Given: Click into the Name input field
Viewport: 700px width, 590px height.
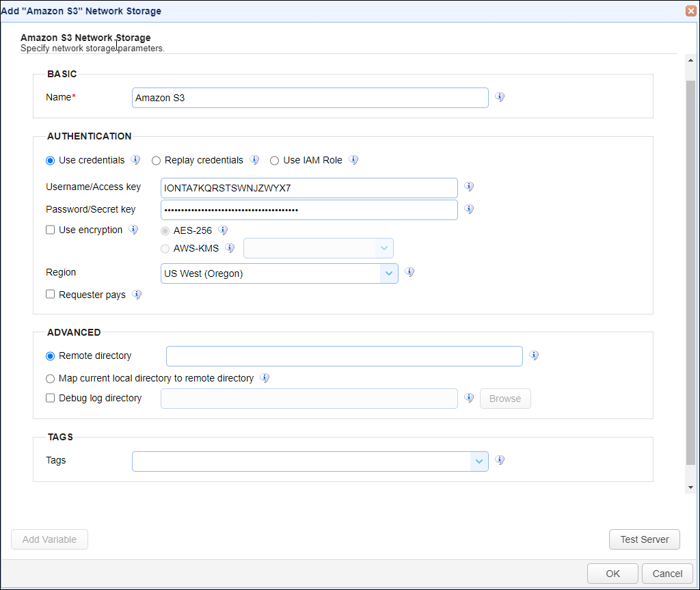Looking at the screenshot, I should 310,98.
